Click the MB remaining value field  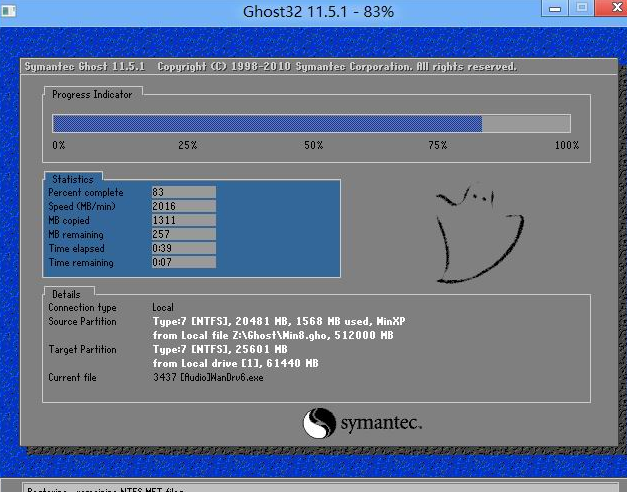click(182, 234)
